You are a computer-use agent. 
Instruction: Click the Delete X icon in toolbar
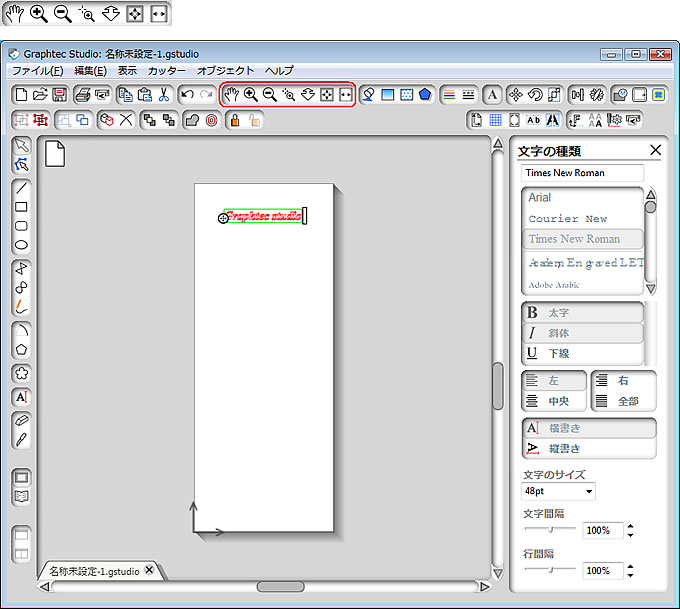point(126,120)
